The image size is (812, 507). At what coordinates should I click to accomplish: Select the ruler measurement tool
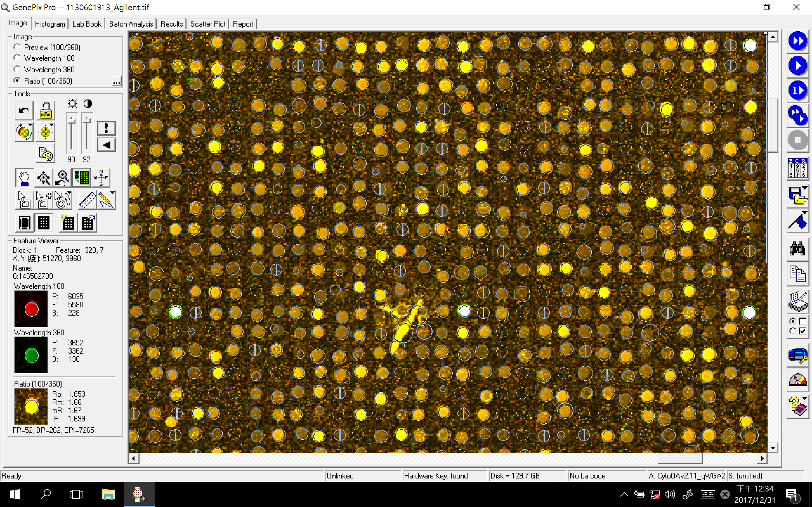87,200
